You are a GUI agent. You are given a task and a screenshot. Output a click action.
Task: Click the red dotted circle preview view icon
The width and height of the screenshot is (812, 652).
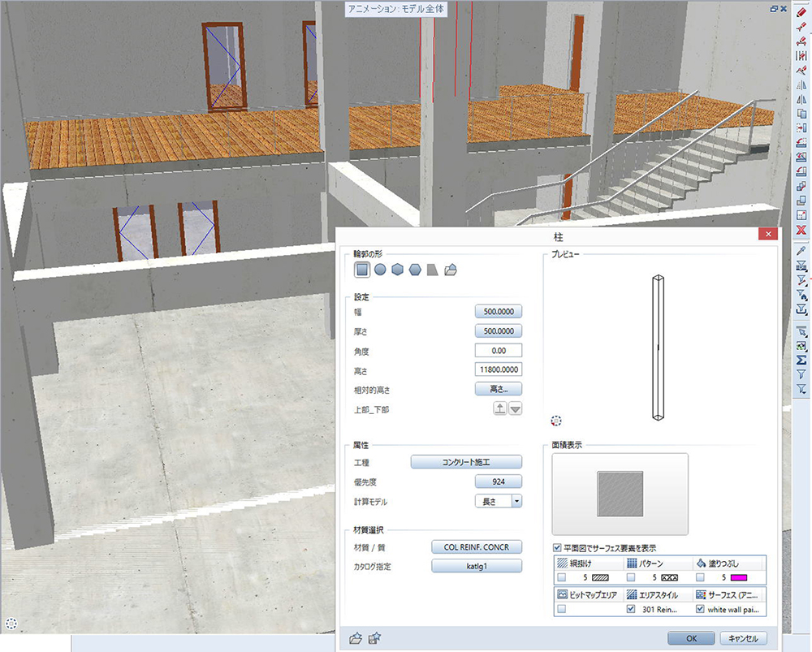[x=556, y=421]
